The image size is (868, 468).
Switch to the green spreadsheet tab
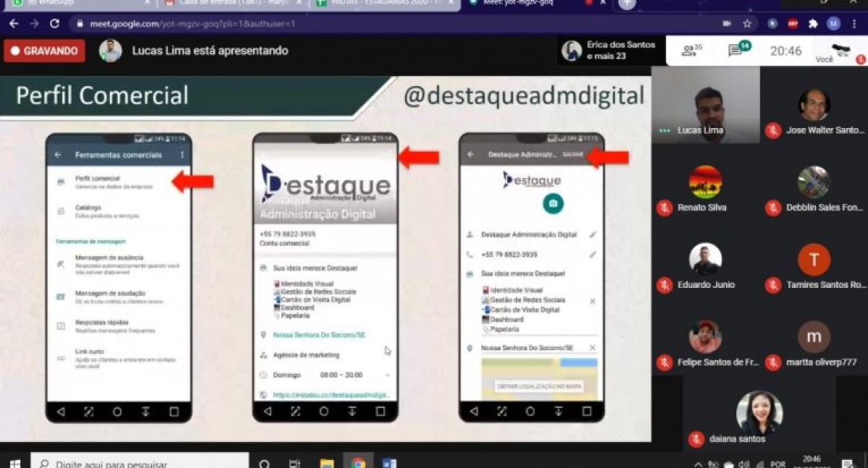(385, 4)
